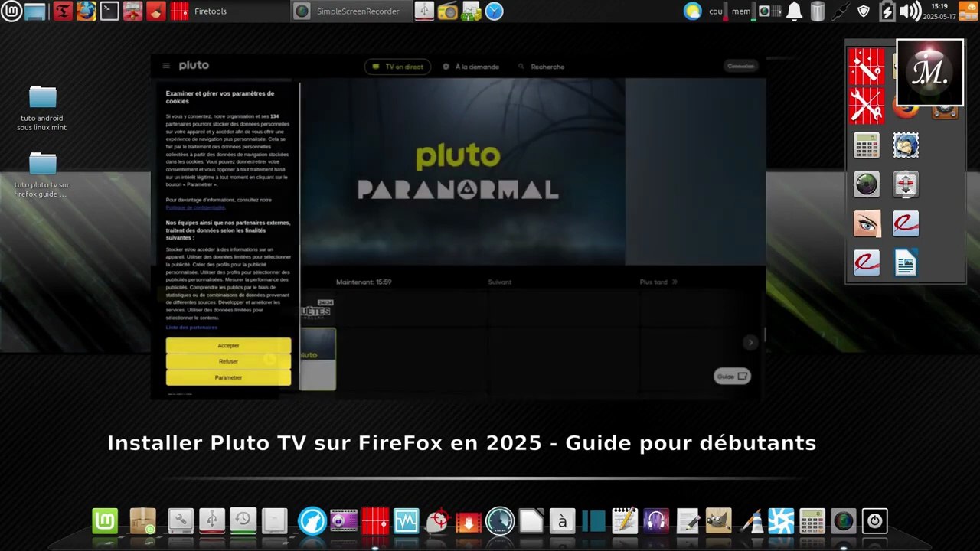This screenshot has height=551, width=980.
Task: Click the USB drive icon in top panel
Action: pos(423,11)
